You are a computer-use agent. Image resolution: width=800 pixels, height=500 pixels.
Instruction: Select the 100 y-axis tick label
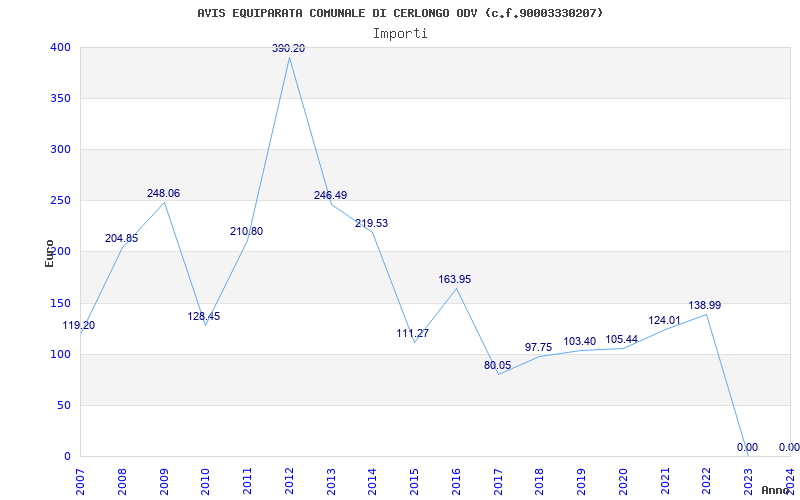click(x=60, y=355)
